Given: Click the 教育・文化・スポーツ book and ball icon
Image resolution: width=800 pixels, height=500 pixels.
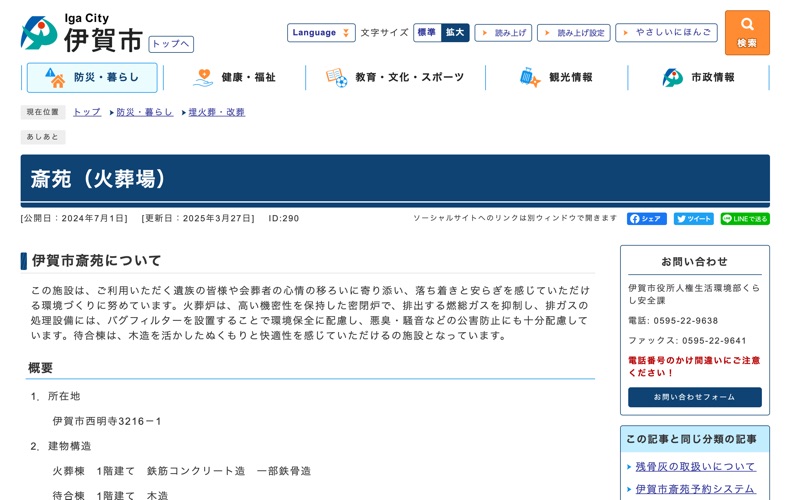Looking at the screenshot, I should (336, 78).
